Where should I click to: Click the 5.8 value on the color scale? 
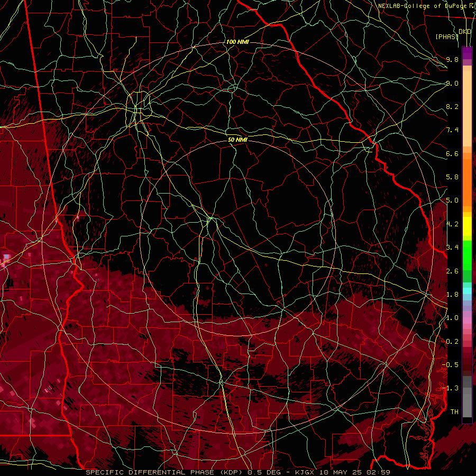point(452,177)
